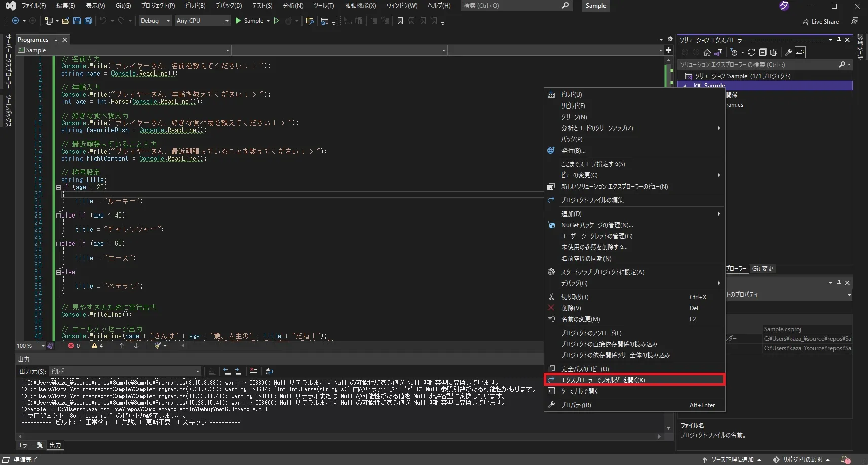The image size is (868, 465).
Task: Click 'ソース管理に追加' in status bar
Action: pyautogui.click(x=732, y=460)
